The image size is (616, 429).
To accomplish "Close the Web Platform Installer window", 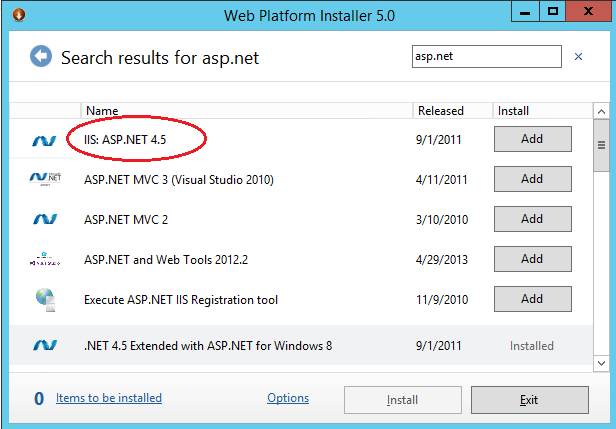I will click(588, 11).
